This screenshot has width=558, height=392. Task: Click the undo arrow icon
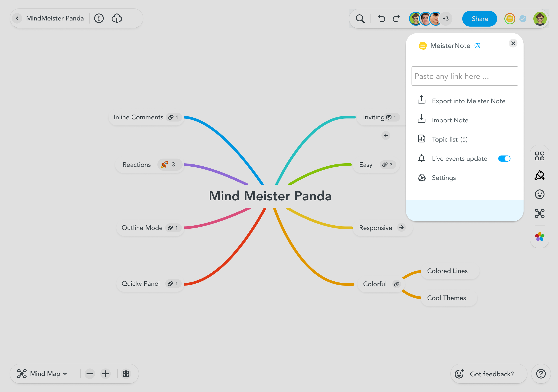(382, 19)
